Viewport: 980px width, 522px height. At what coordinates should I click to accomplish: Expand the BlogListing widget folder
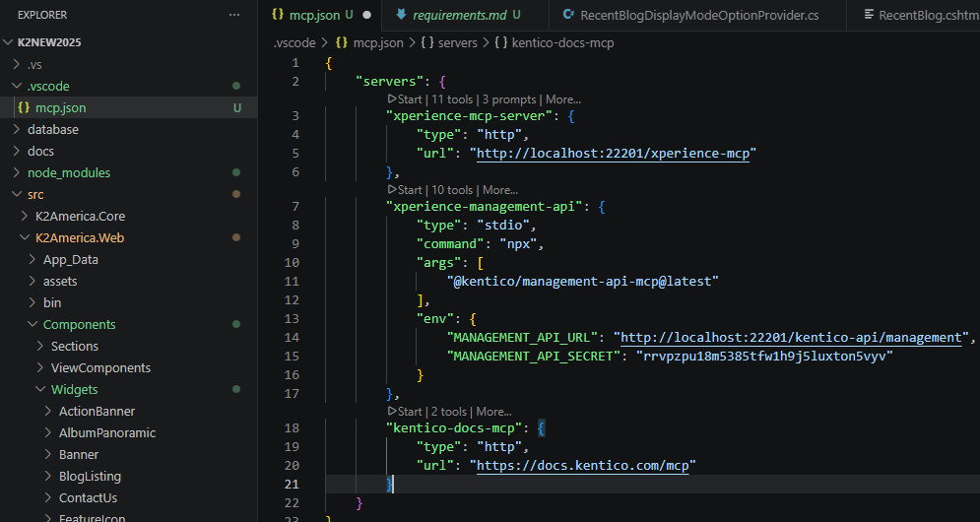pos(48,476)
